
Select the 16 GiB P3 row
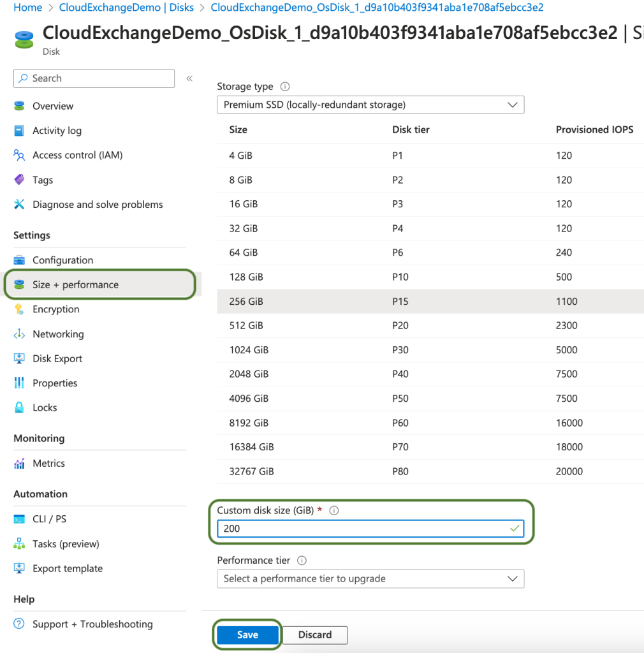click(430, 204)
